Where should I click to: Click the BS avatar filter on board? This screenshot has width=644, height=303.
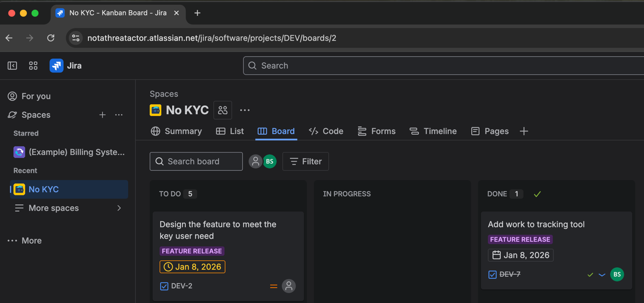(269, 161)
